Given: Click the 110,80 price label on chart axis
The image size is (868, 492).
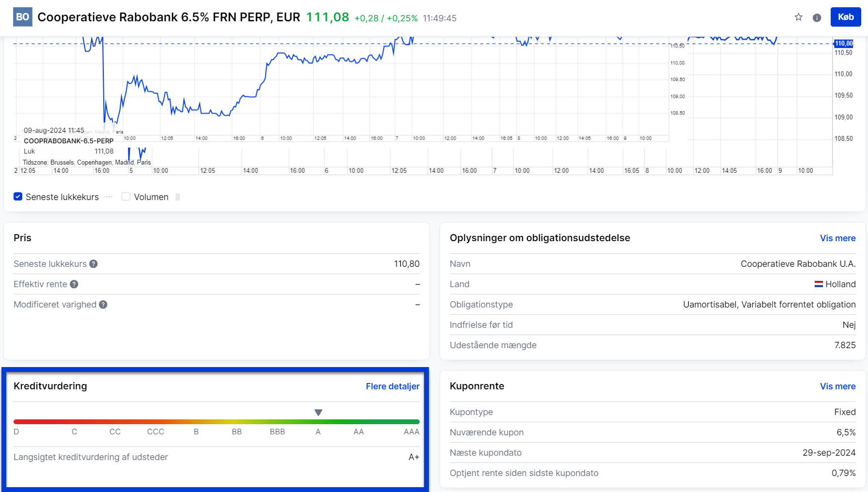Looking at the screenshot, I should (x=843, y=44).
